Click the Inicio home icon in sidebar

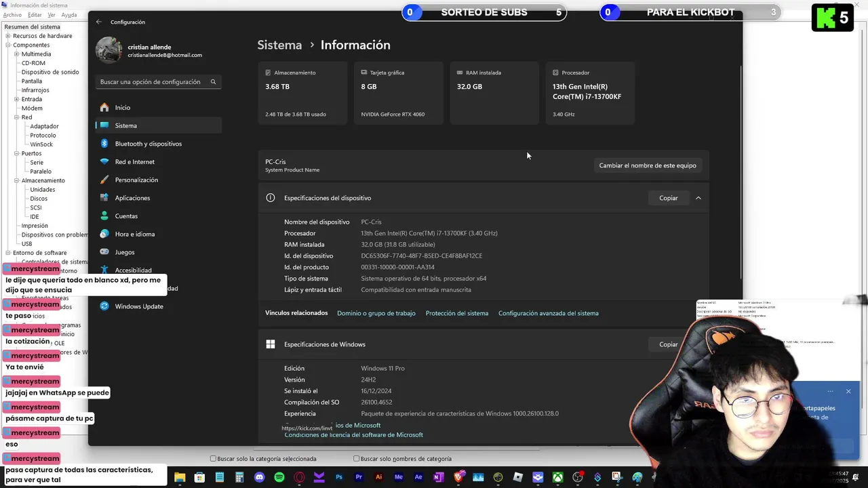[104, 107]
